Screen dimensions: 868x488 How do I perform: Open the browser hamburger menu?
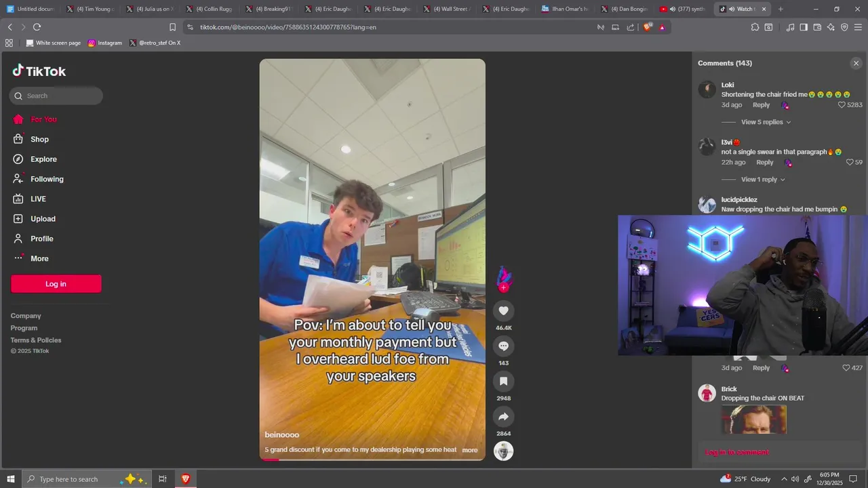pos(858,27)
